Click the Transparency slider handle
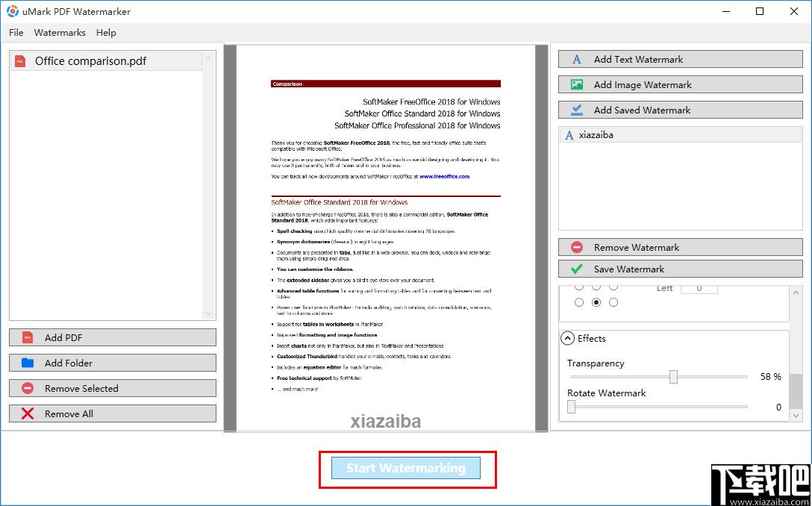Viewport: 812px width, 506px height. (x=673, y=377)
